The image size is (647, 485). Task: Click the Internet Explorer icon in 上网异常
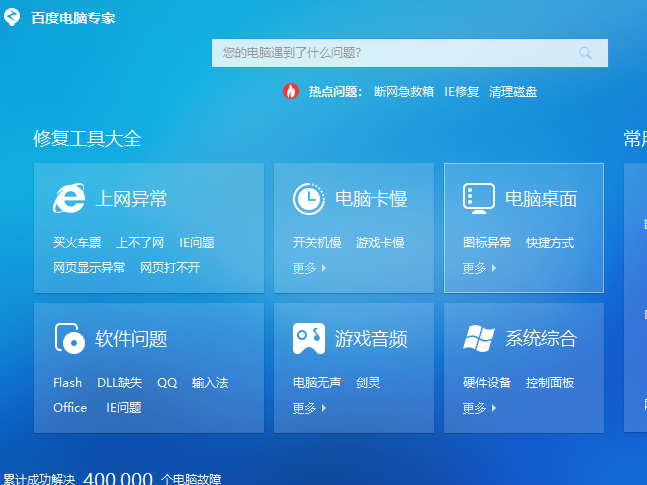(x=69, y=199)
